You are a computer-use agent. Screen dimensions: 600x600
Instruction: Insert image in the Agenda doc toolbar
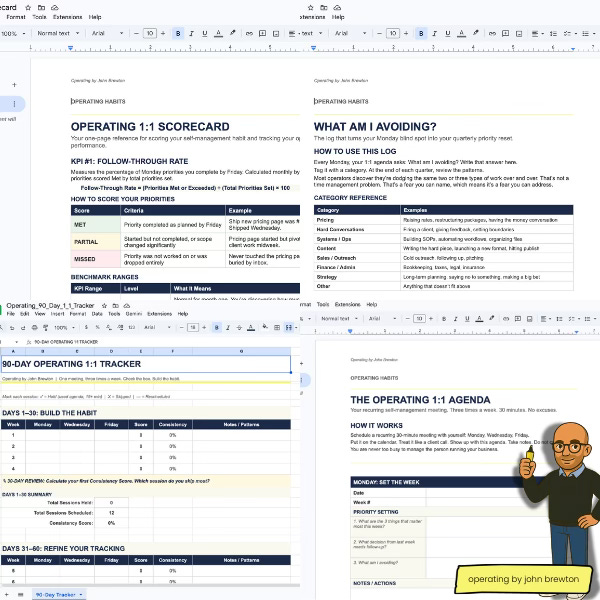click(x=530, y=319)
